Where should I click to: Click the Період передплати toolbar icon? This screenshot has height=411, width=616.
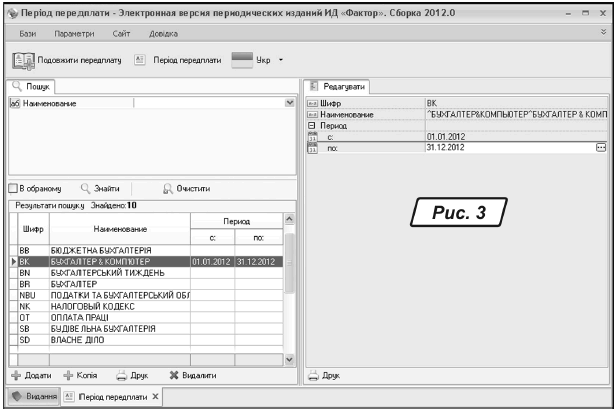click(139, 60)
